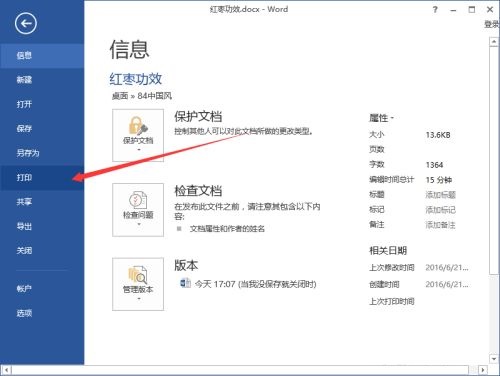This screenshot has width=500, height=376.
Task: Click the horizontal scrollbar left arrow
Action: pos(6,370)
